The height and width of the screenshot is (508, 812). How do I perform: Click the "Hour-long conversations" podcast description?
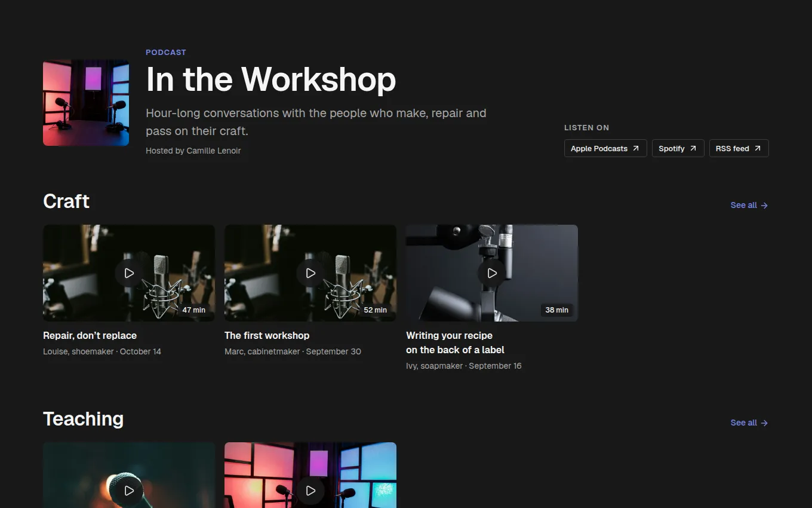316,122
